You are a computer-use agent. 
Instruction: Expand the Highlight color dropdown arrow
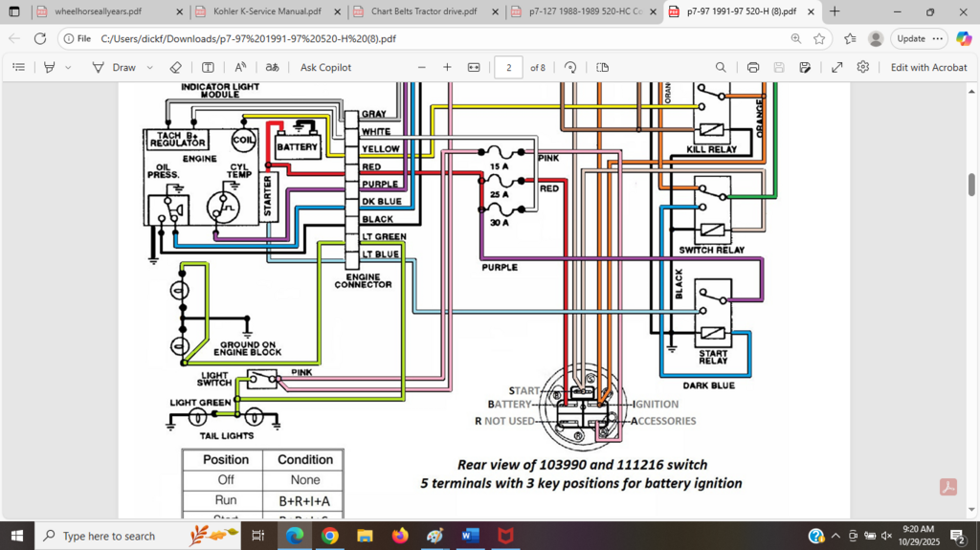pyautogui.click(x=68, y=68)
